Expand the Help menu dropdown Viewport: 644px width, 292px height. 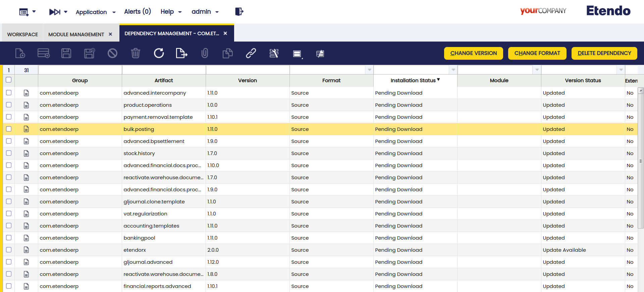click(x=171, y=12)
